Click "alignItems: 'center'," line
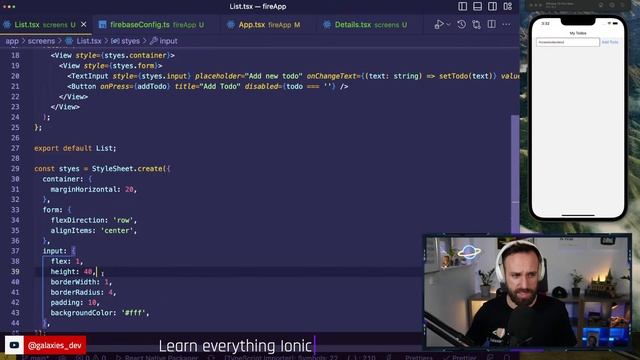 (x=94, y=231)
